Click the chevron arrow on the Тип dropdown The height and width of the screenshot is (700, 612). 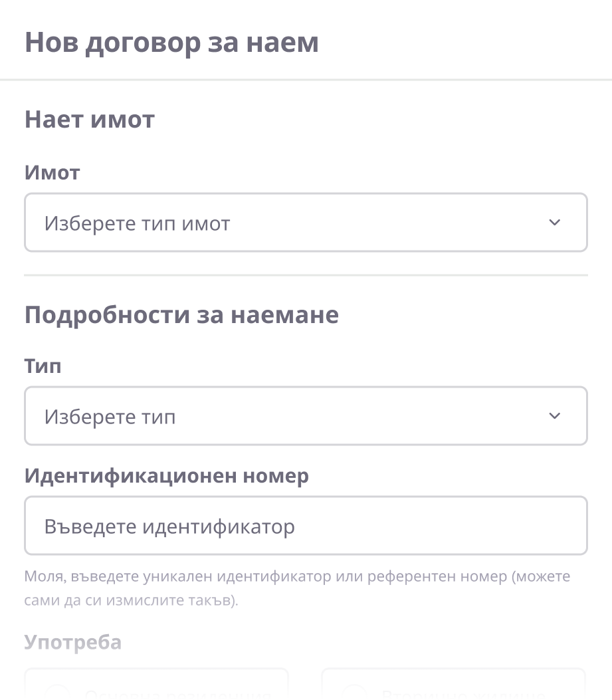click(556, 415)
